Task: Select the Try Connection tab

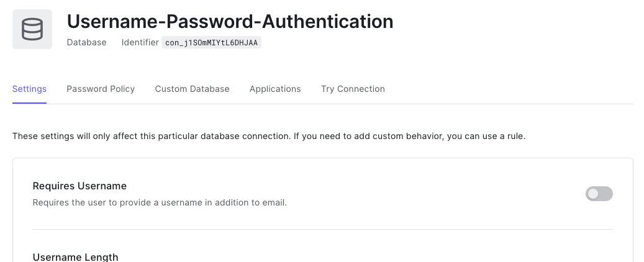Action: point(353,89)
